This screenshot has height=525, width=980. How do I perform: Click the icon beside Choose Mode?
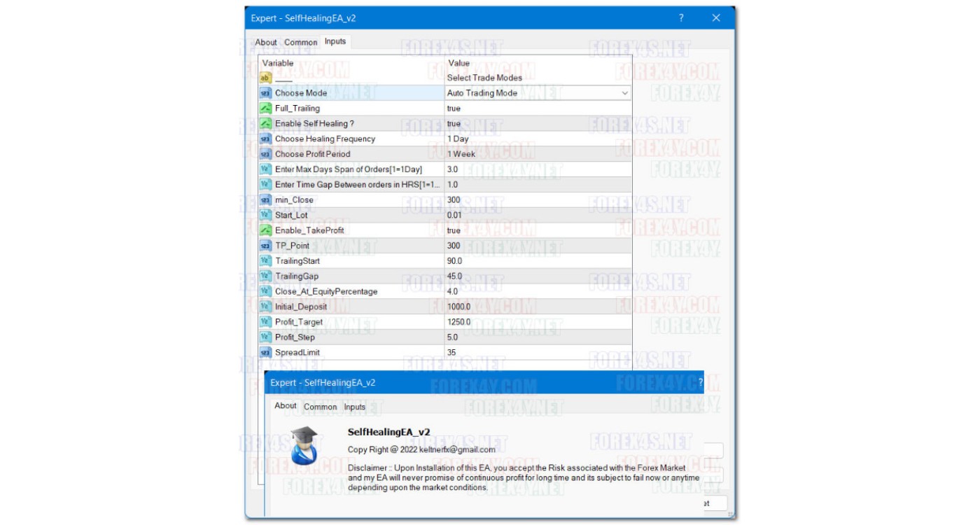tap(265, 93)
